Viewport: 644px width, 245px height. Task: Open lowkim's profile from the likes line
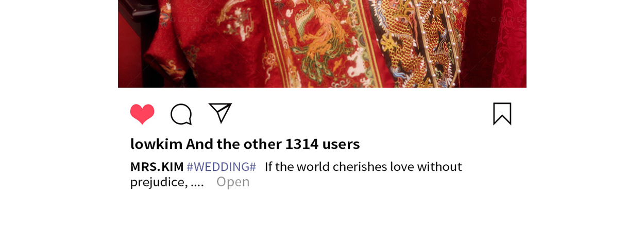[x=157, y=144]
